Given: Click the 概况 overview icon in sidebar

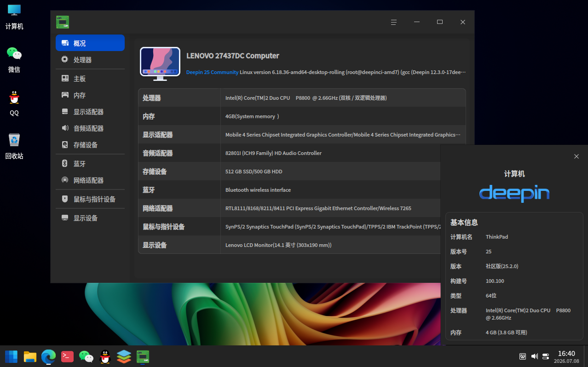Looking at the screenshot, I should pyautogui.click(x=65, y=43).
